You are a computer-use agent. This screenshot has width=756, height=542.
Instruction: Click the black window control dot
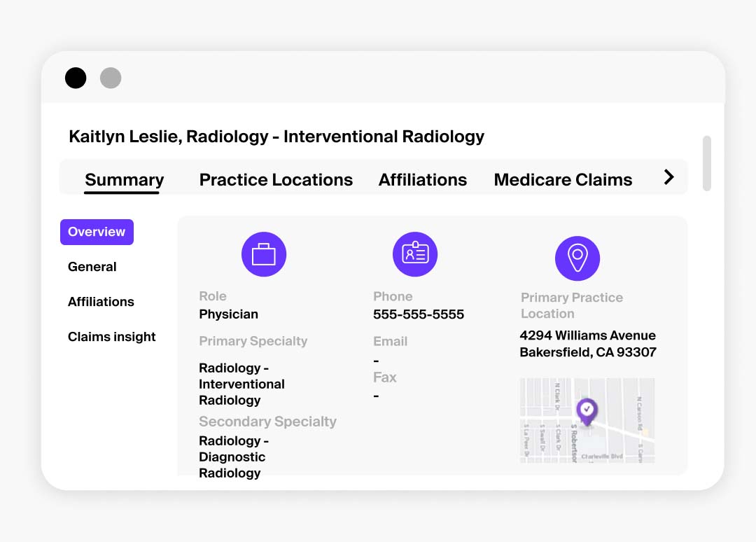pyautogui.click(x=76, y=78)
